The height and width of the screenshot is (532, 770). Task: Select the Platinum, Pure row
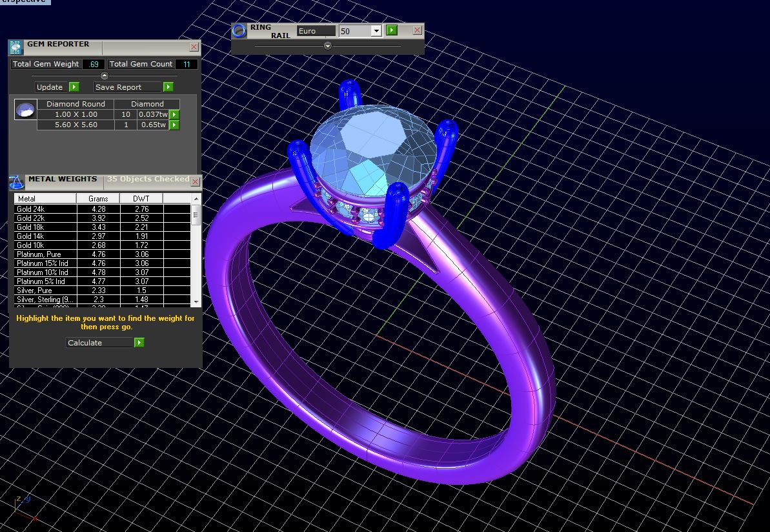tap(102, 254)
